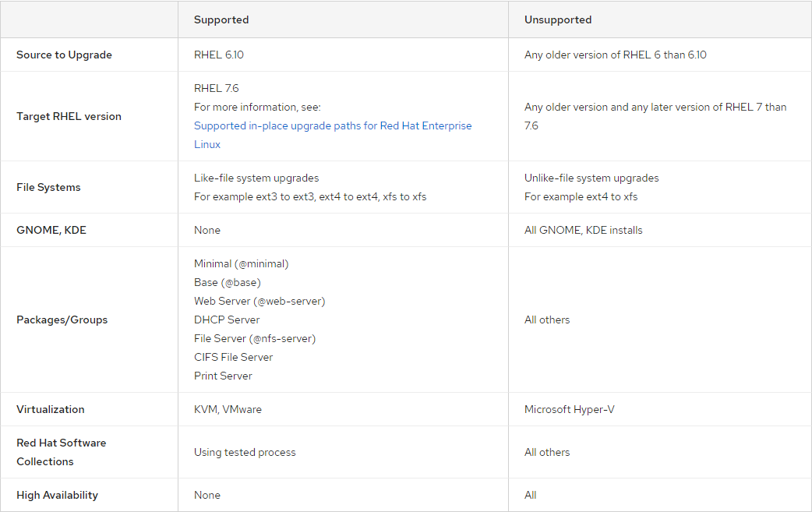Click the "Web Server (@web-server)" entry
This screenshot has width=812, height=512.
(x=259, y=302)
